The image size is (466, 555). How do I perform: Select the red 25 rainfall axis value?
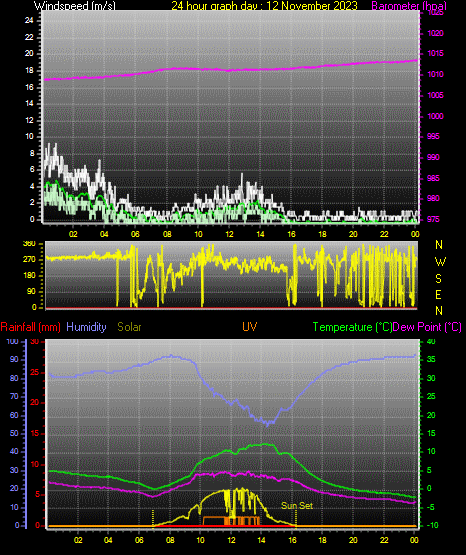tap(35, 372)
